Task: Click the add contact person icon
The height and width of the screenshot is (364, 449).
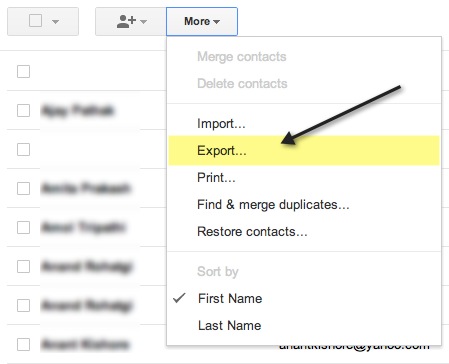Action: pyautogui.click(x=126, y=22)
